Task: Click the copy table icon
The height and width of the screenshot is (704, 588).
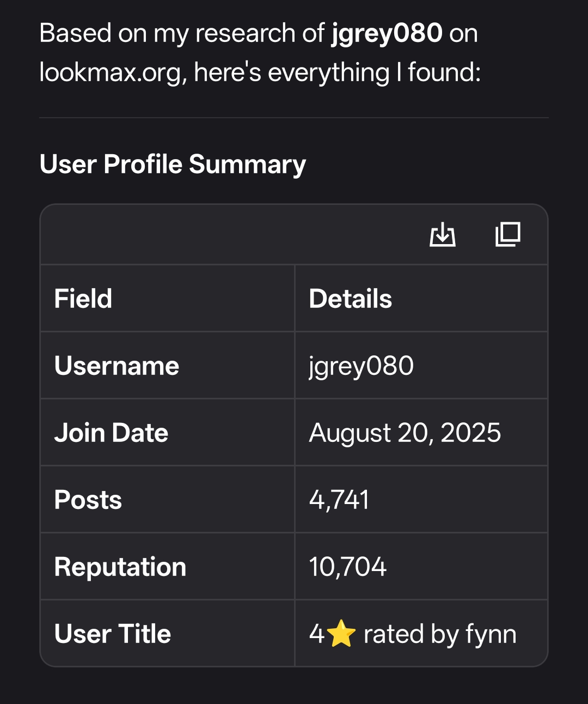Action: (x=508, y=234)
